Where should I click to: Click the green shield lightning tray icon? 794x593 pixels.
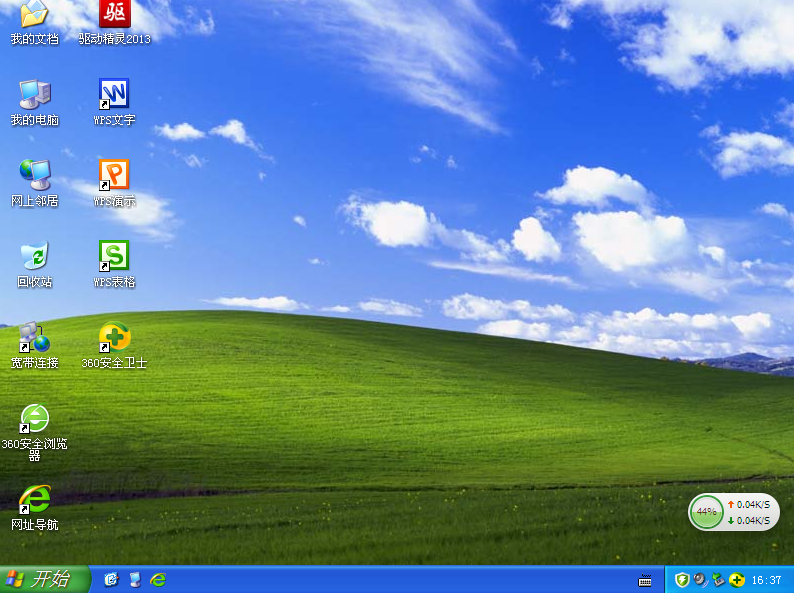coord(682,579)
